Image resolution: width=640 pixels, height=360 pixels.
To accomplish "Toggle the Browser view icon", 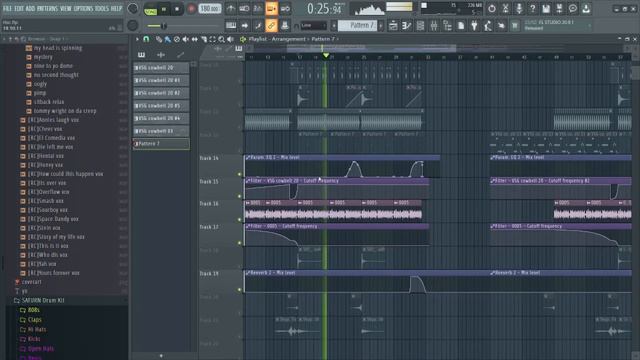I will [447, 26].
